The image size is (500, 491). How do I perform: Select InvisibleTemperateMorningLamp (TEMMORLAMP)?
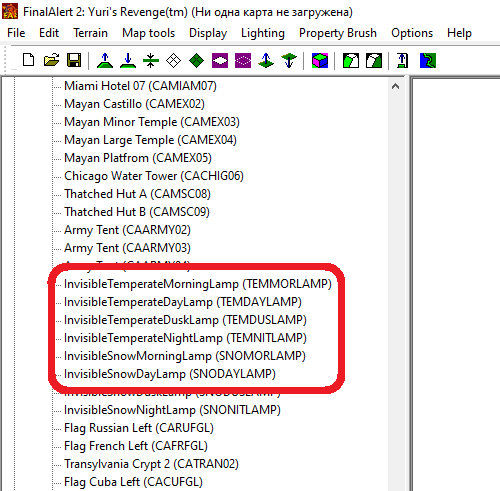coord(198,284)
